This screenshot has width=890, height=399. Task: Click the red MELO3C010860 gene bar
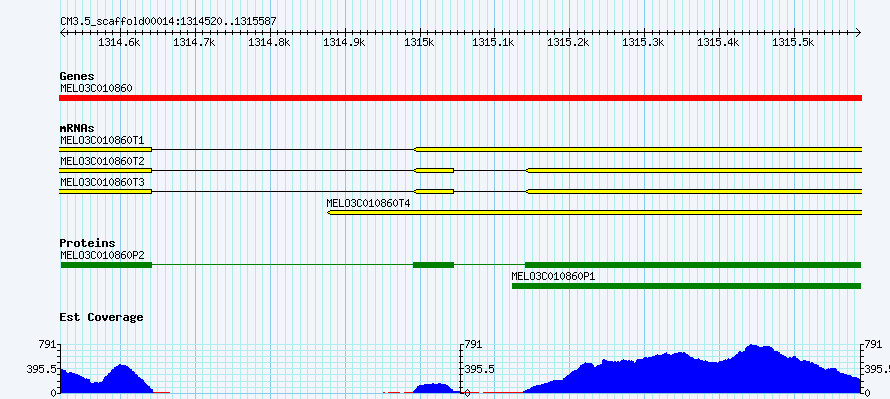pos(460,98)
